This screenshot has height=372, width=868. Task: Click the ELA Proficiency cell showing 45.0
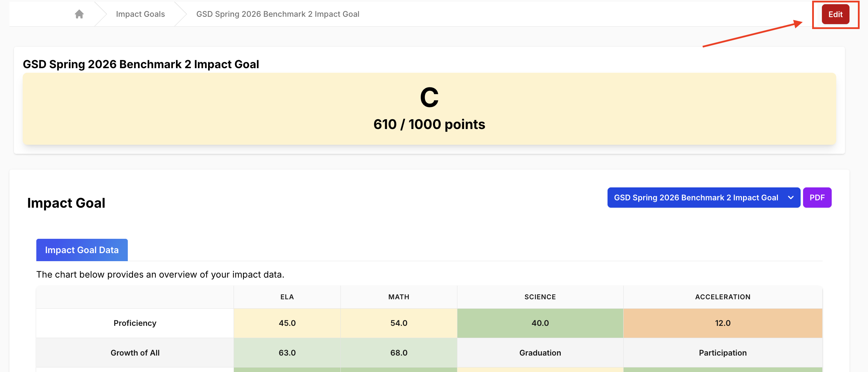pos(287,323)
